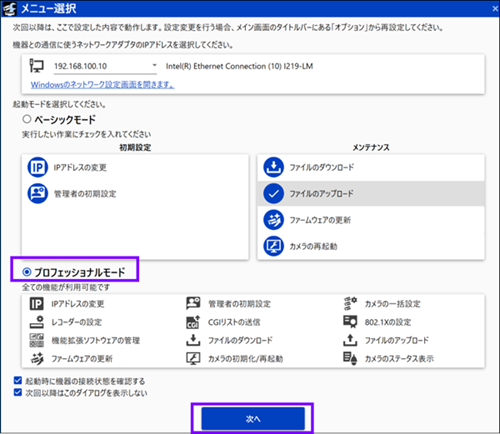This screenshot has width=500, height=434.
Task: Click the checked ファイルのアップロード icon under メンテナンス
Action: pyautogui.click(x=274, y=194)
